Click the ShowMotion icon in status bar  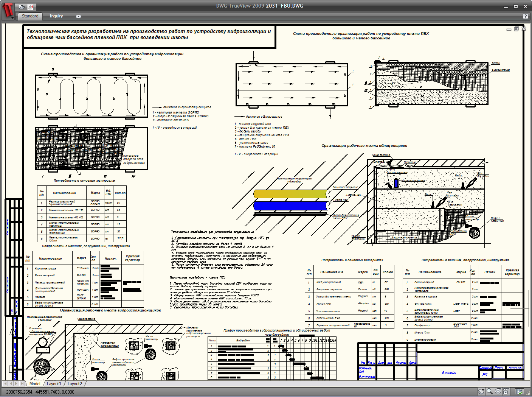tap(506, 392)
